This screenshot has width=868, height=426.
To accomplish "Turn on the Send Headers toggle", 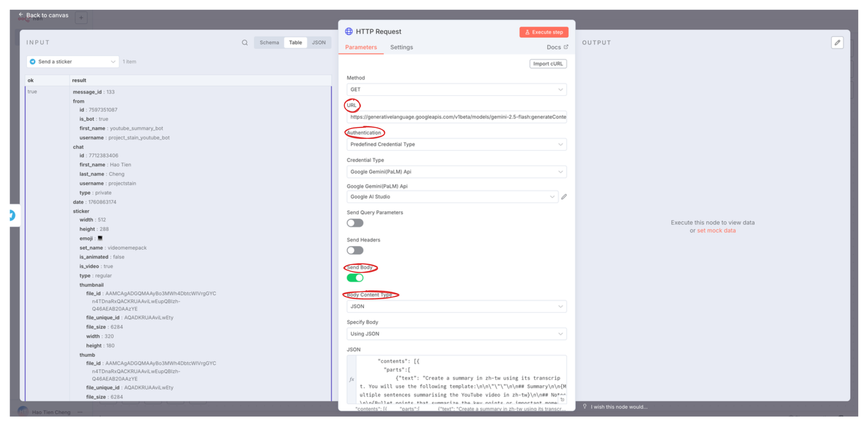I will pyautogui.click(x=355, y=250).
